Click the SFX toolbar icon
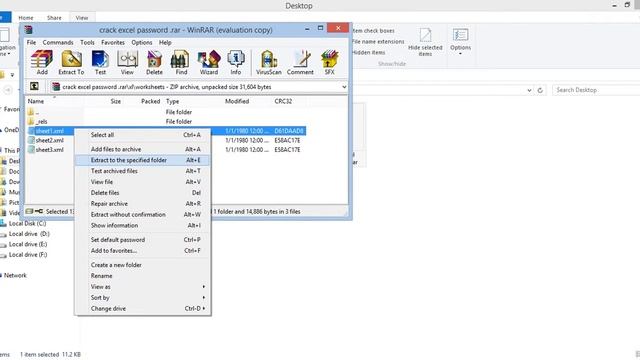The image size is (640, 360). pyautogui.click(x=329, y=62)
